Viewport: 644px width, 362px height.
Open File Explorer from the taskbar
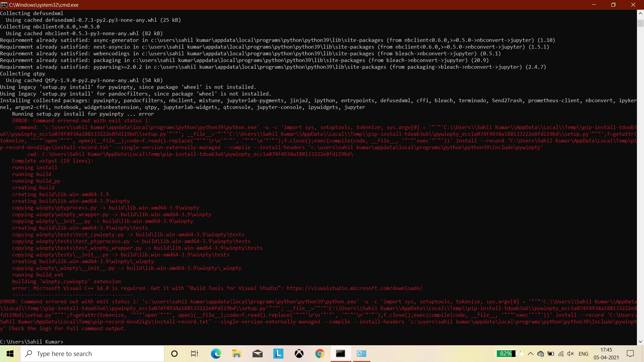tap(236, 354)
